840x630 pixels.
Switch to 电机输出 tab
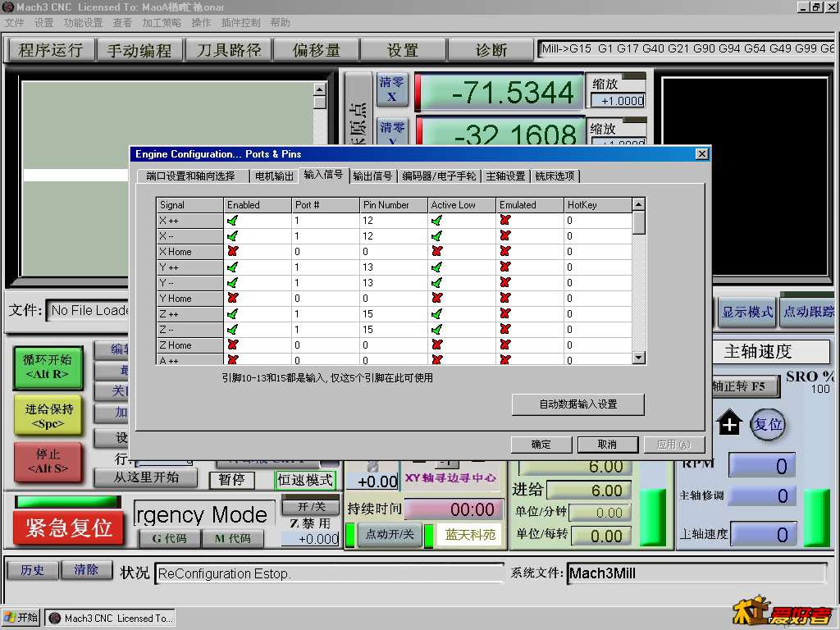click(x=274, y=176)
